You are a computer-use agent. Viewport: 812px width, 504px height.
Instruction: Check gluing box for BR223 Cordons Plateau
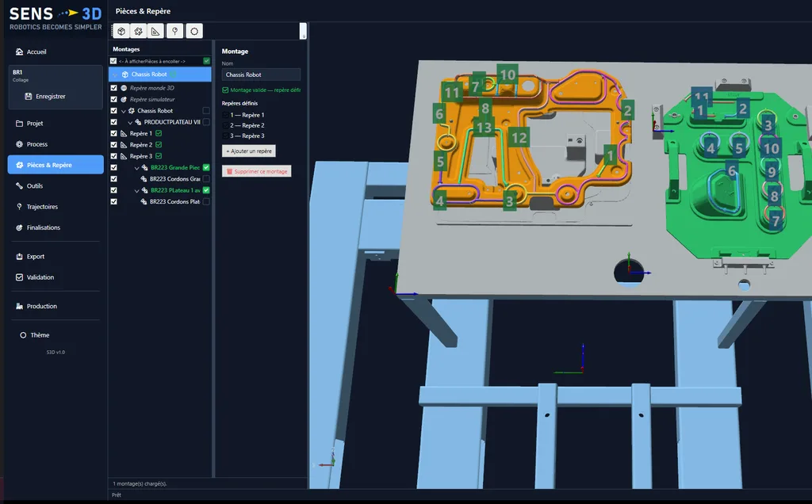pos(206,202)
